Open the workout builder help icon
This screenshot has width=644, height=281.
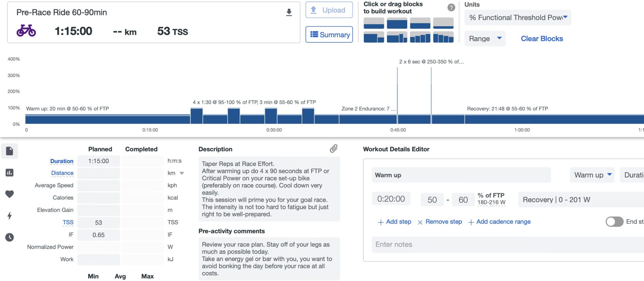[x=451, y=7]
